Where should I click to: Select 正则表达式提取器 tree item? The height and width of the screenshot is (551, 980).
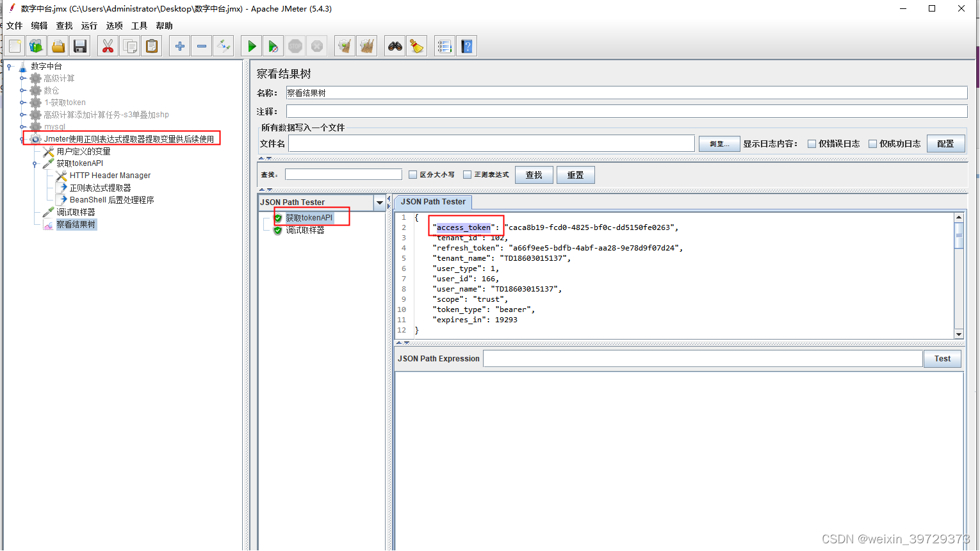[100, 188]
